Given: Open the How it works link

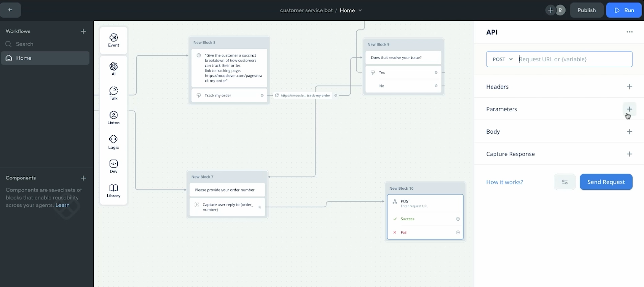Looking at the screenshot, I should click(x=504, y=182).
